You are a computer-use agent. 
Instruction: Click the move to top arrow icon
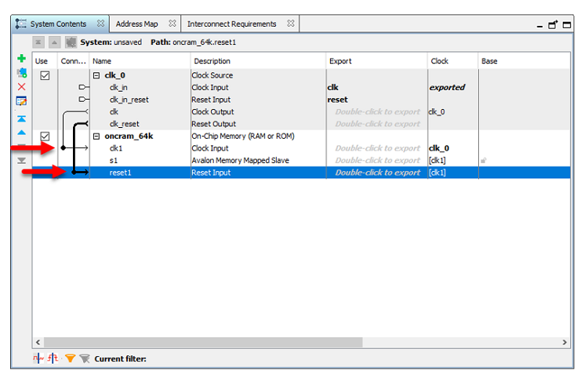[22, 119]
